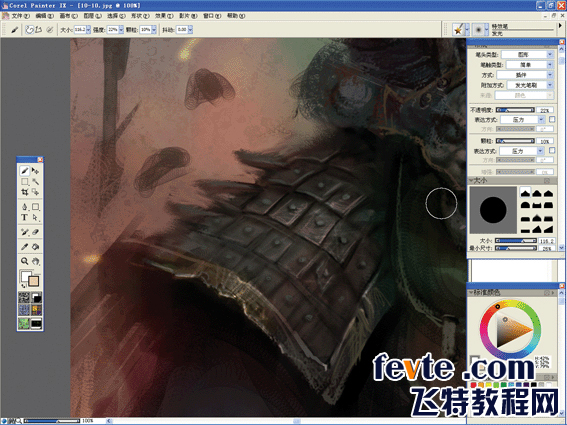Click the brush icon in property bar

(x=14, y=30)
